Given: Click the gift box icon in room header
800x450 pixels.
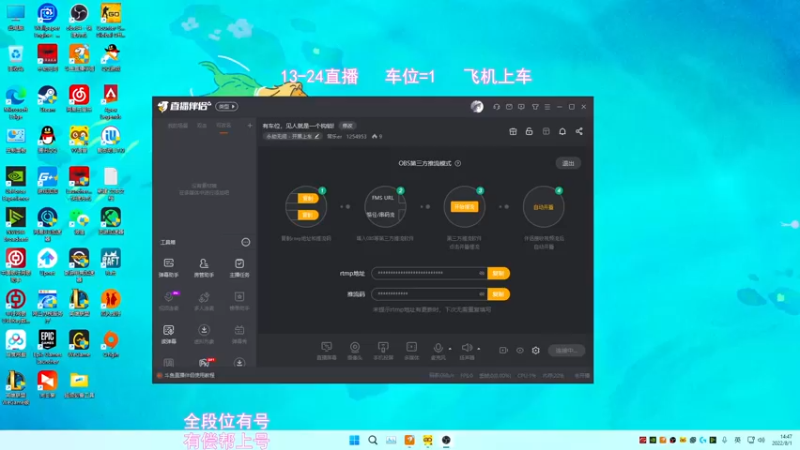Looking at the screenshot, I should 513,132.
